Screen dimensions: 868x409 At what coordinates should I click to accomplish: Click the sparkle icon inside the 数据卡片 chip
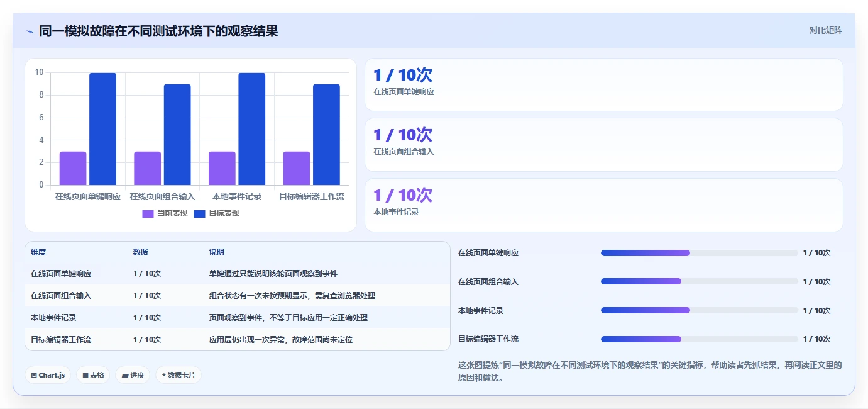click(x=164, y=374)
